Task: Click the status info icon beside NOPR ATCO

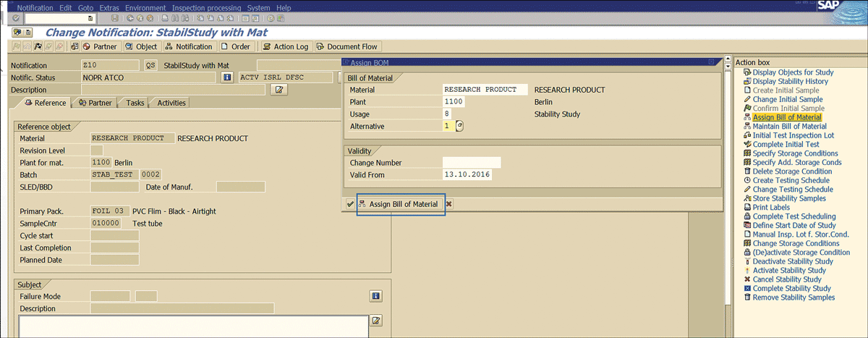Action: click(226, 77)
